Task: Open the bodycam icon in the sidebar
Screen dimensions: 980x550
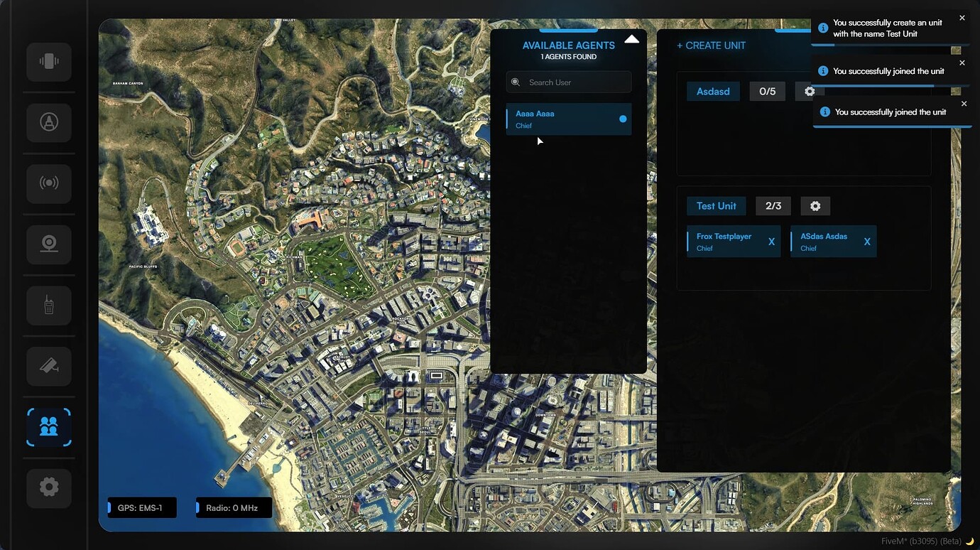Action: click(x=48, y=244)
